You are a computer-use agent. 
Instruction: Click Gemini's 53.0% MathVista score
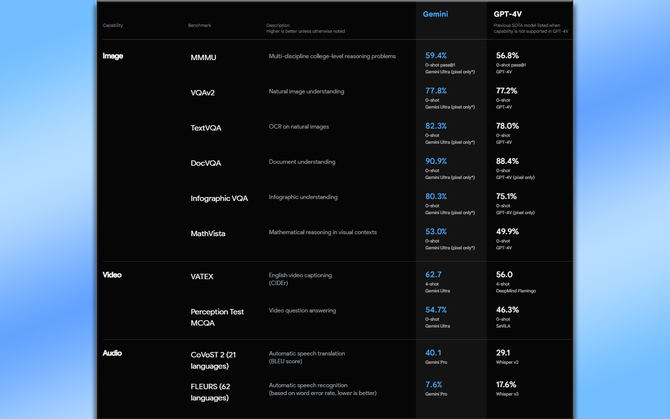(436, 231)
